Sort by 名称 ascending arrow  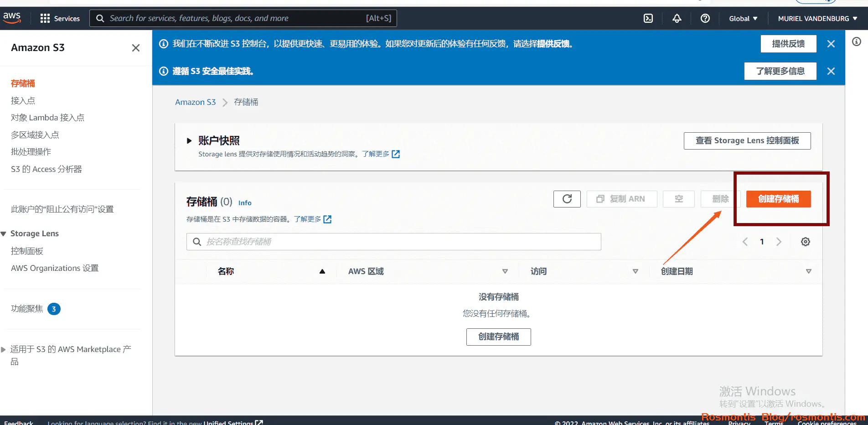[x=322, y=271]
